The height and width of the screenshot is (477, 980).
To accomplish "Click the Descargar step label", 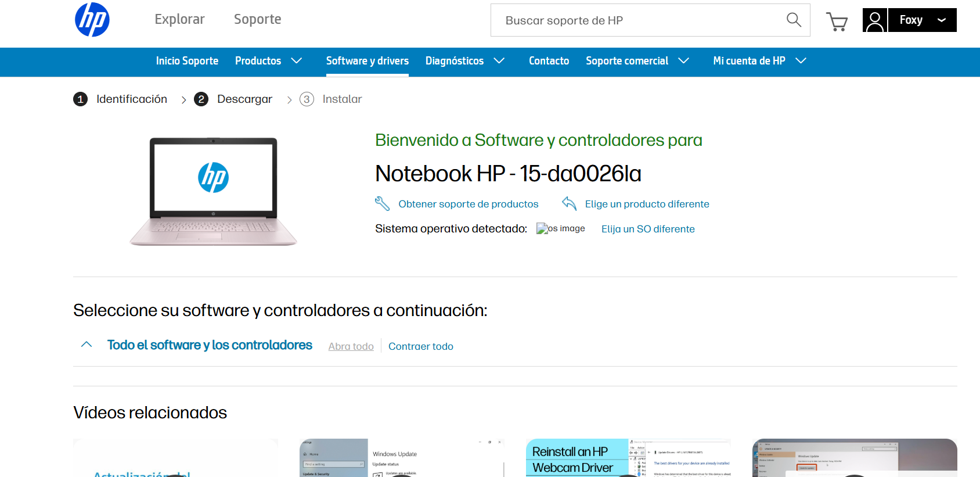I will pos(244,99).
